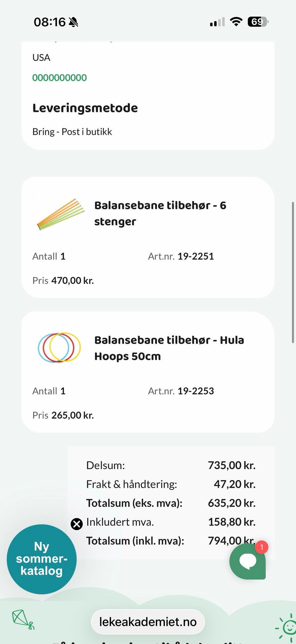This screenshot has height=644, width=296.
Task: Tap the cellular signal bars icon
Action: pyautogui.click(x=217, y=22)
